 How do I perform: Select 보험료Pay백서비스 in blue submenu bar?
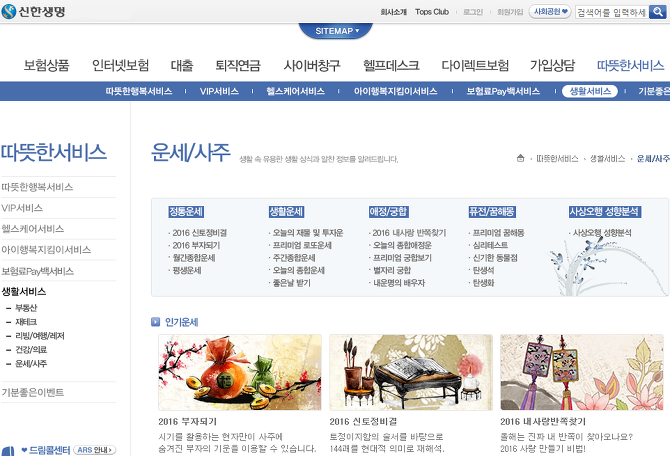click(503, 91)
